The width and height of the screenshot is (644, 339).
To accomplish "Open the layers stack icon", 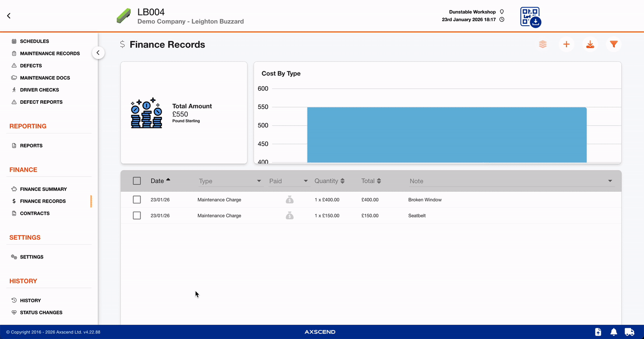I will [x=542, y=44].
